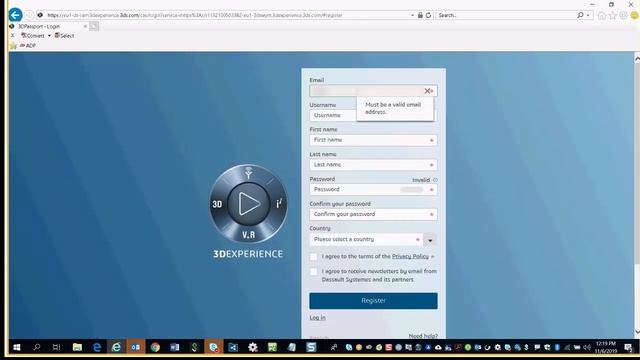The image size is (640, 360).
Task: Open Microsoft Edge from taskbar
Action: coord(97,347)
